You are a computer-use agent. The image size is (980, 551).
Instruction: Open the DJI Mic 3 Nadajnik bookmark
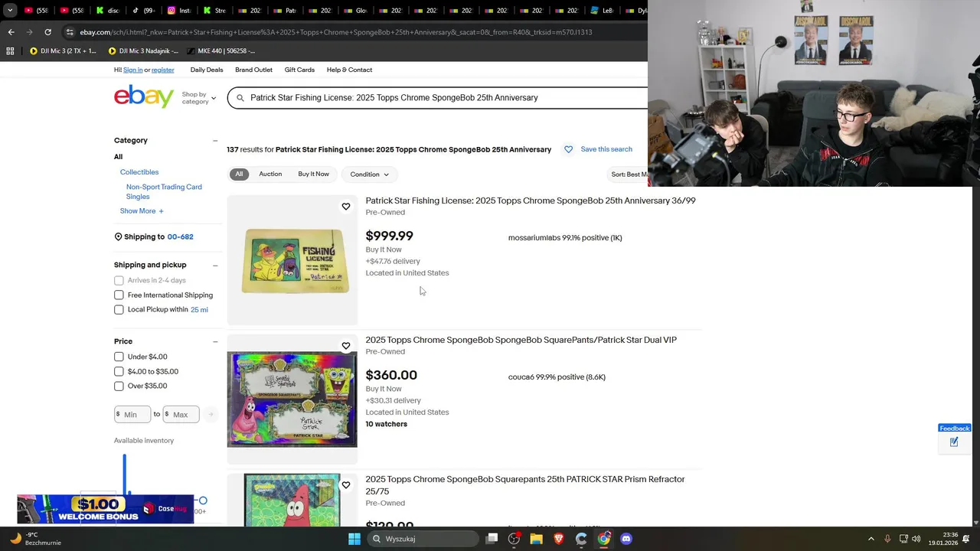pyautogui.click(x=143, y=51)
